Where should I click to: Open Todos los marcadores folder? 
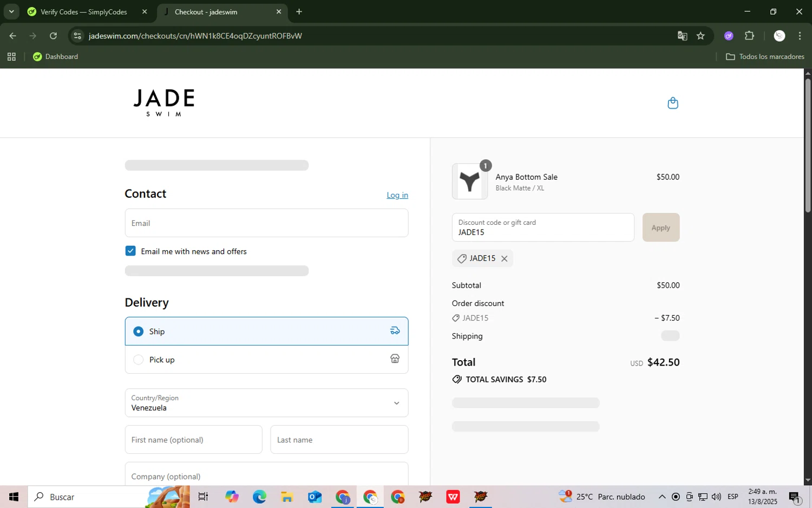(x=765, y=56)
